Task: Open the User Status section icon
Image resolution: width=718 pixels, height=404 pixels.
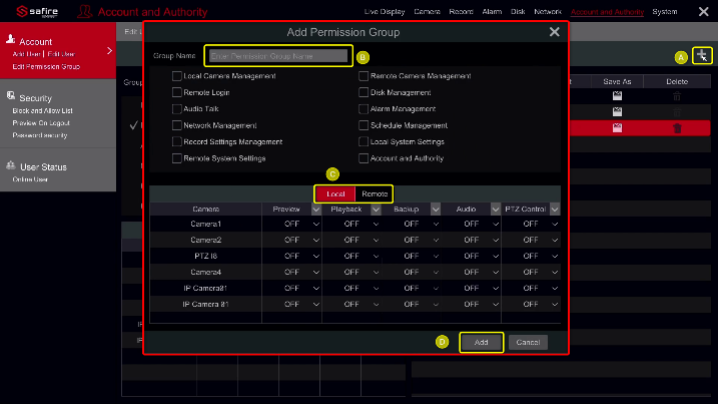Action: click(10, 166)
